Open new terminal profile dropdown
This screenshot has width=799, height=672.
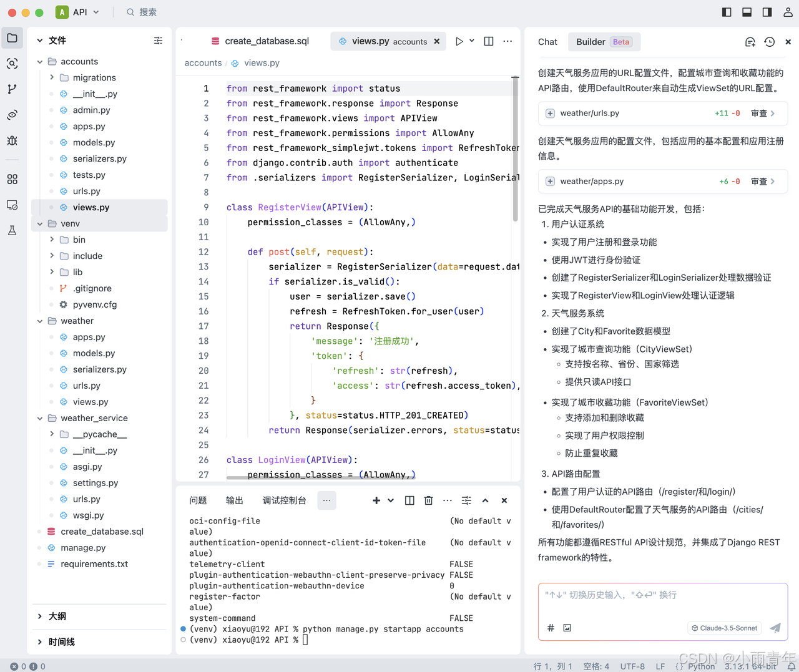(x=391, y=500)
